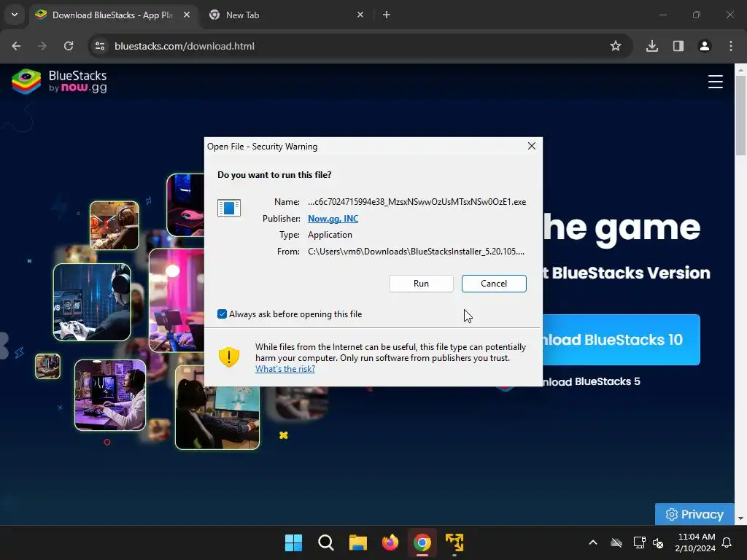Open File Explorer from taskbar

pos(357,542)
